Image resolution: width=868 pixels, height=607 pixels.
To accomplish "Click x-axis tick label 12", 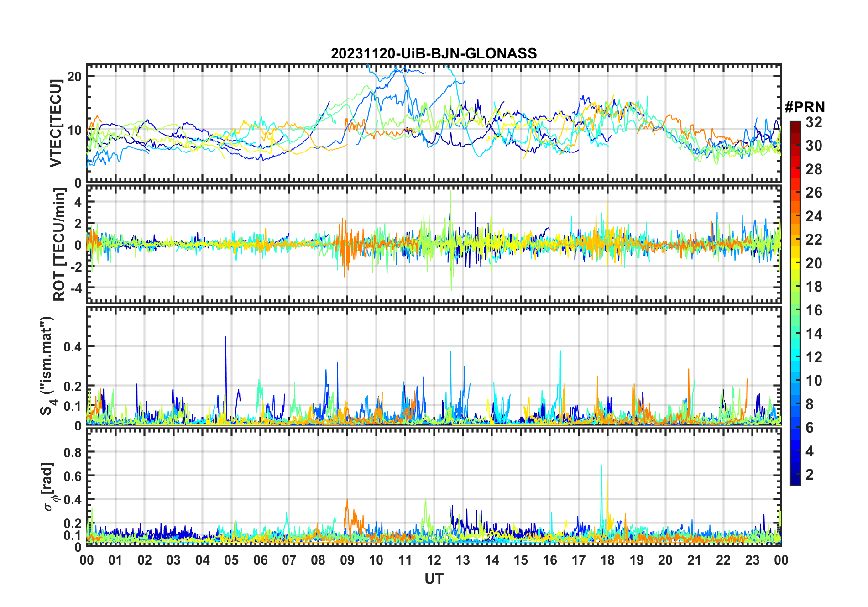I will [434, 560].
